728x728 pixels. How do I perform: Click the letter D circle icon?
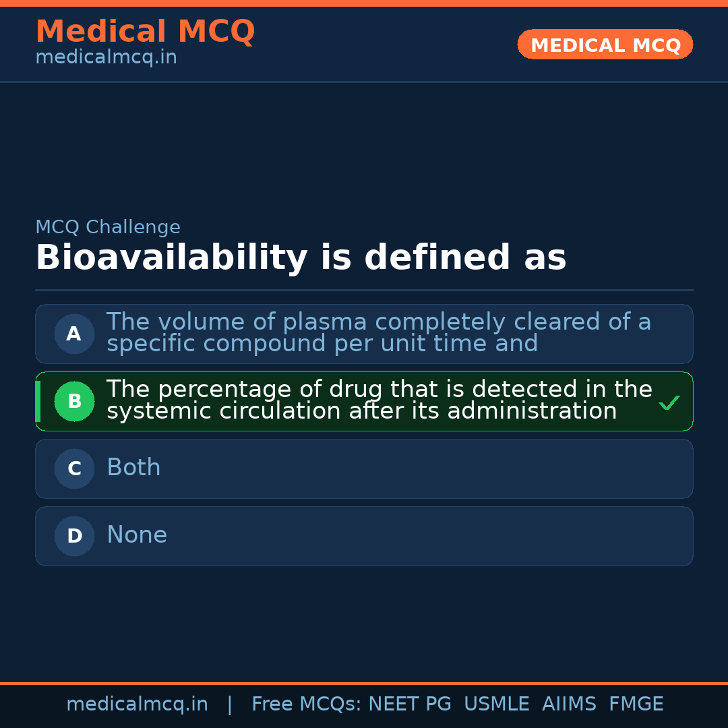tap(74, 536)
